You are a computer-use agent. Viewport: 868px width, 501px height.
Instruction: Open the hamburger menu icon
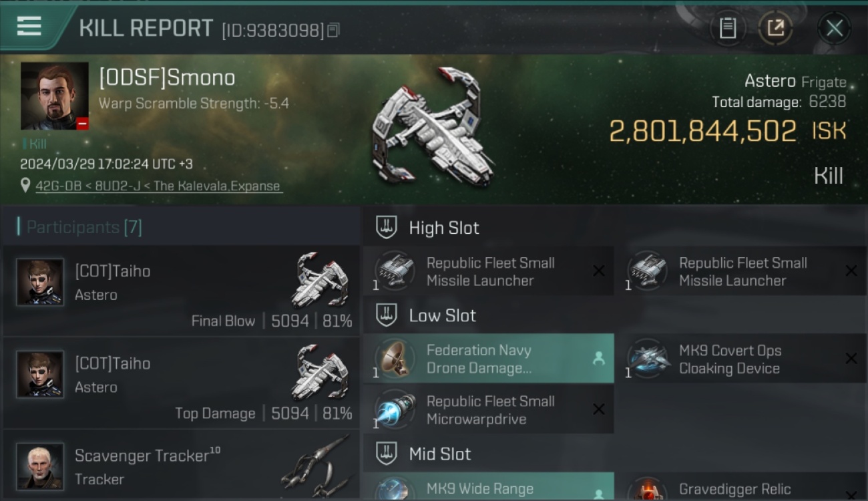[x=29, y=27]
